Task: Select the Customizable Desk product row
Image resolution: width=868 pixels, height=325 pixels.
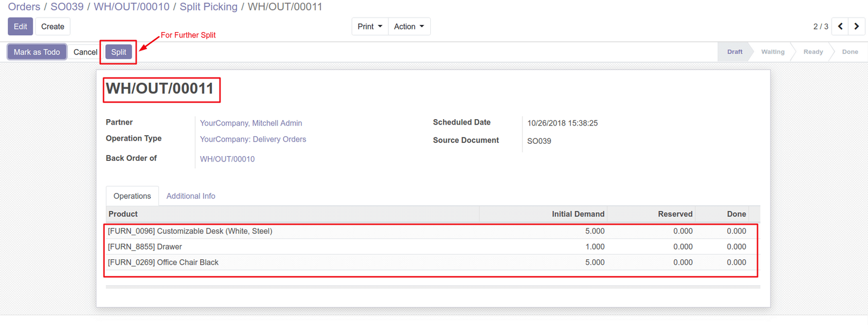Action: (x=190, y=231)
